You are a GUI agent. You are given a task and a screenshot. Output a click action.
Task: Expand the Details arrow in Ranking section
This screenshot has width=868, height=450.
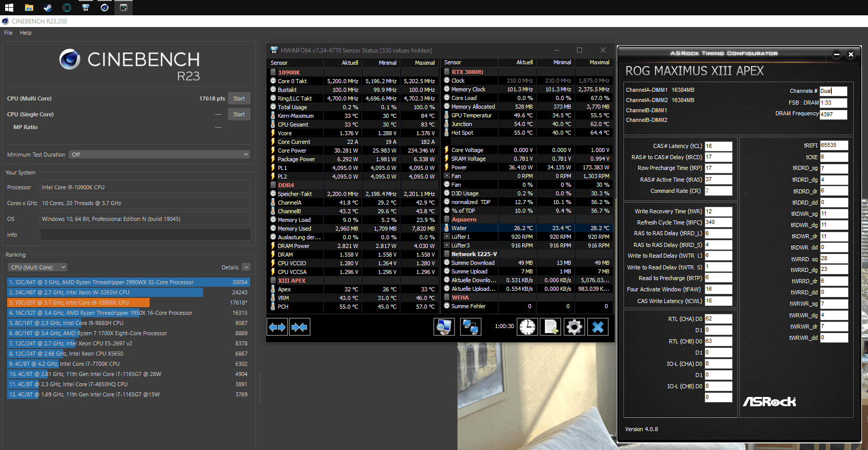(x=246, y=267)
